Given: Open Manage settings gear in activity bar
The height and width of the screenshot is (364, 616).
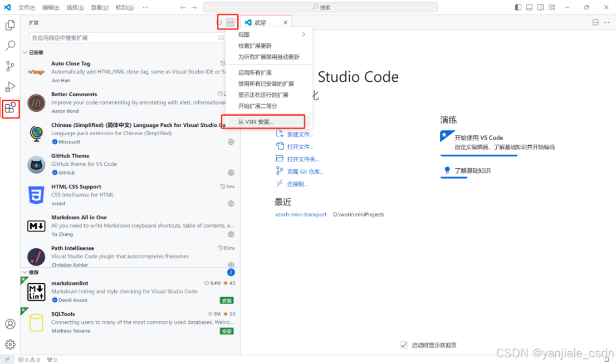Looking at the screenshot, I should click(x=9, y=344).
